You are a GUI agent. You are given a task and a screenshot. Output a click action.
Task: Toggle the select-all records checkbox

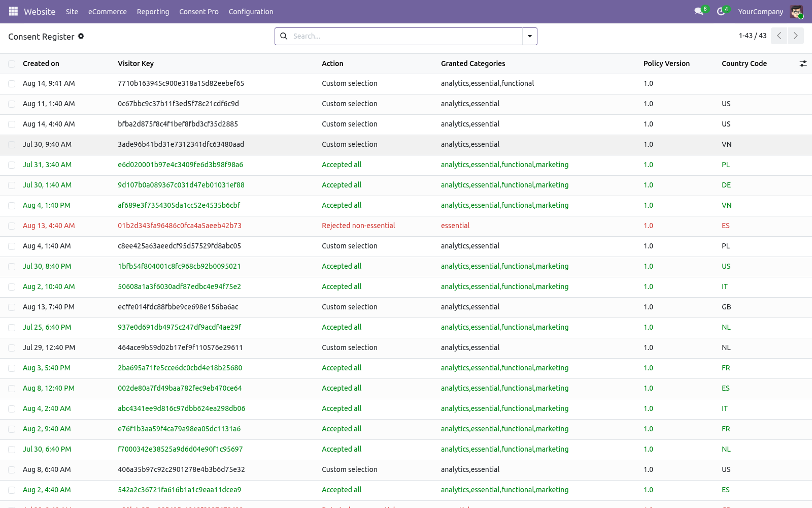coord(12,63)
